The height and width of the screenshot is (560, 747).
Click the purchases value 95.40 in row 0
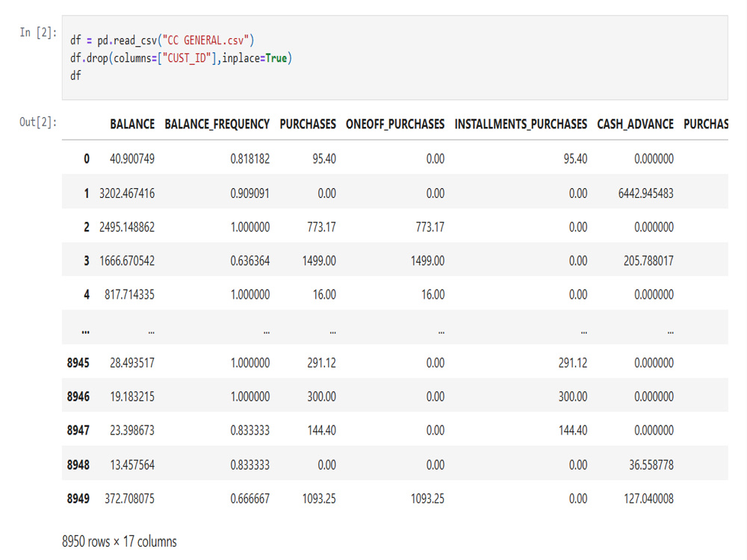[x=324, y=158]
